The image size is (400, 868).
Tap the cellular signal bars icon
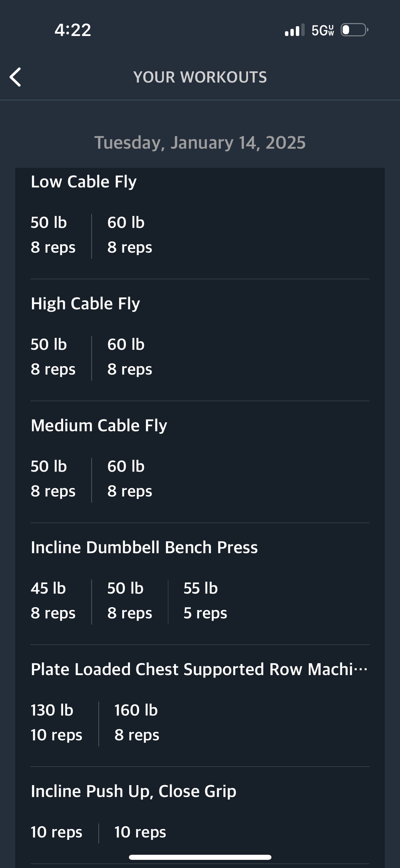point(294,30)
